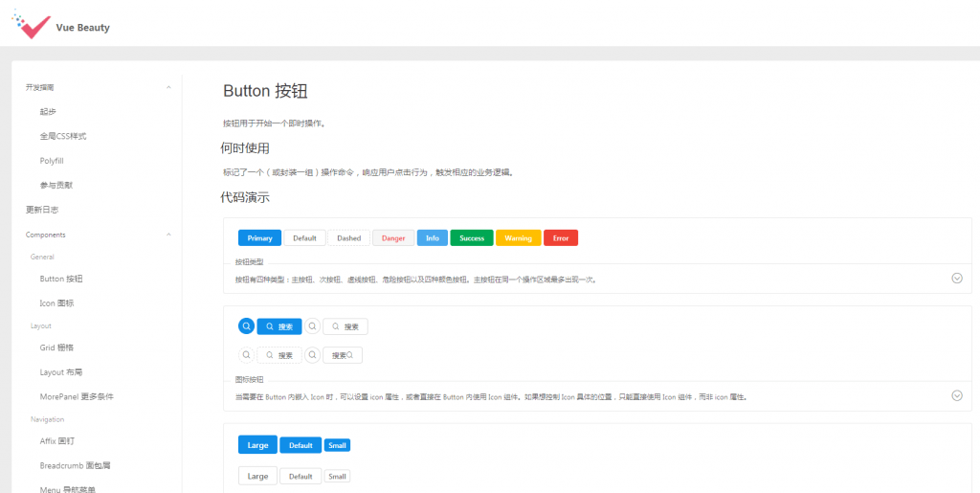This screenshot has width=980, height=493.
Task: Click the blue circular search icon button
Action: (x=246, y=326)
